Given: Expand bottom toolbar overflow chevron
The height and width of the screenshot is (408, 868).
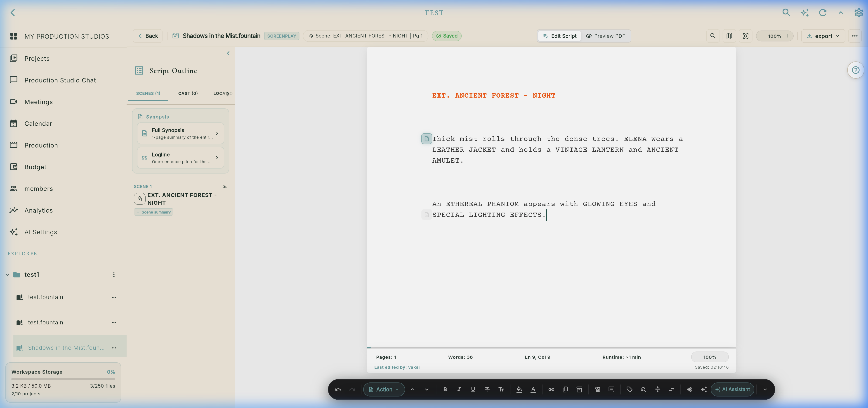Looking at the screenshot, I should pos(765,389).
